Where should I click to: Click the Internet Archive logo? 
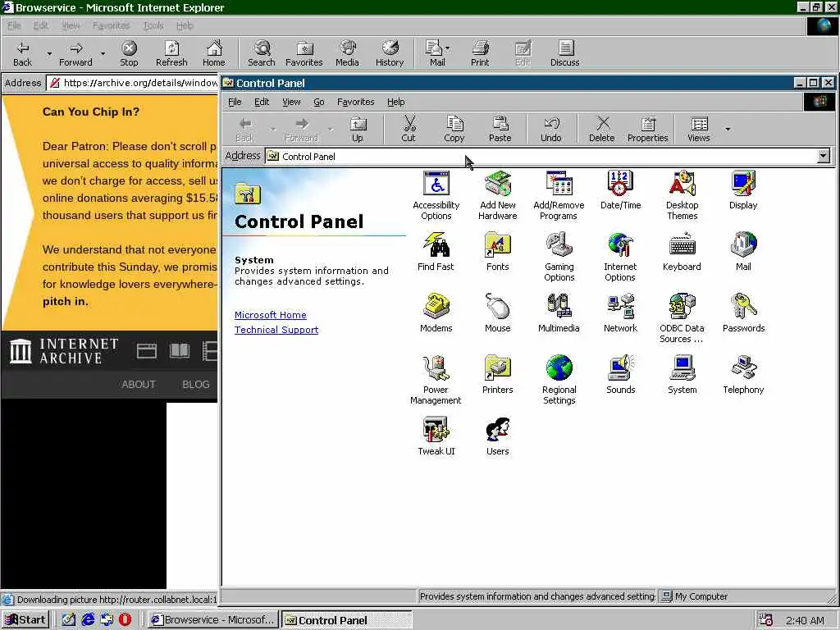(64, 351)
